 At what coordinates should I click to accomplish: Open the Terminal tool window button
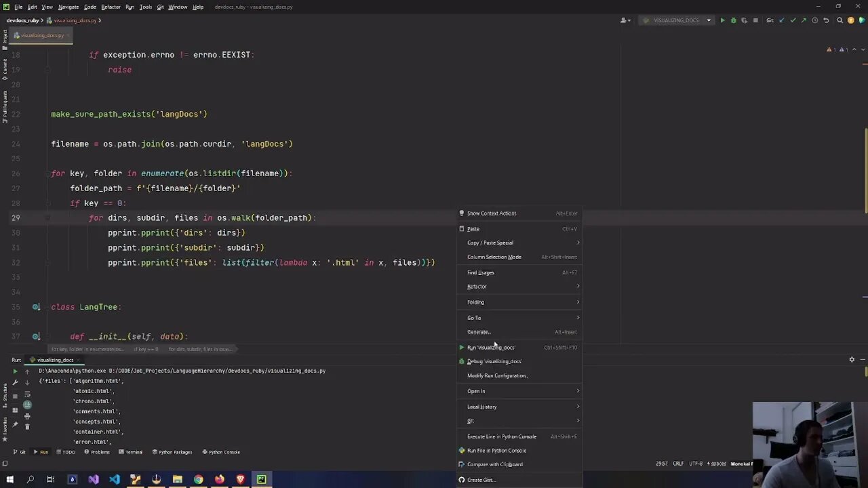point(131,452)
